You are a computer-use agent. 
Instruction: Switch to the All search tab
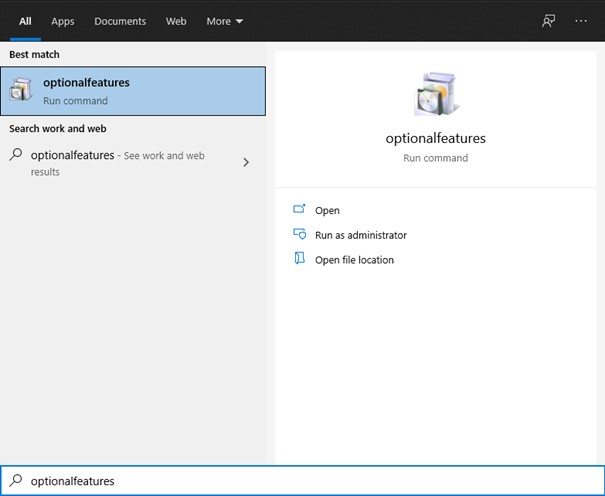coord(25,21)
